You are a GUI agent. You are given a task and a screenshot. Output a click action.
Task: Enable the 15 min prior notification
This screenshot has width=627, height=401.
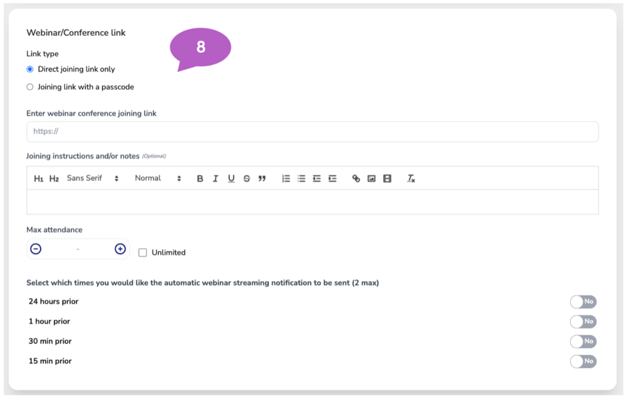[x=583, y=361]
